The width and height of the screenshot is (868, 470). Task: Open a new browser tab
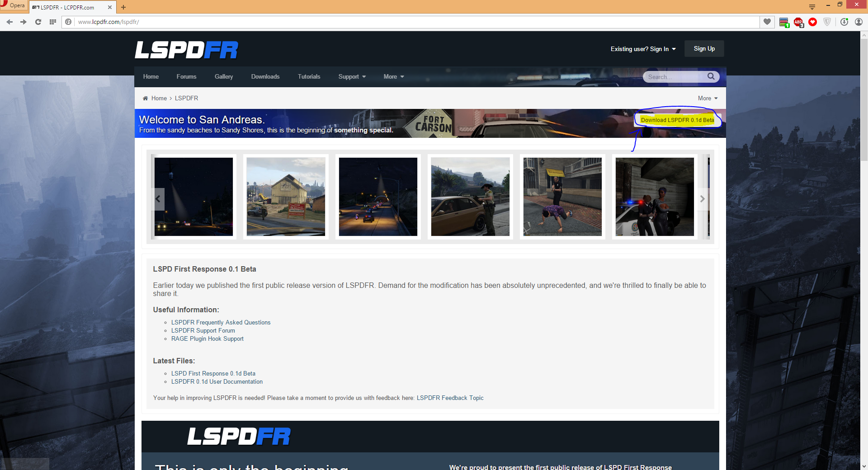coord(123,7)
